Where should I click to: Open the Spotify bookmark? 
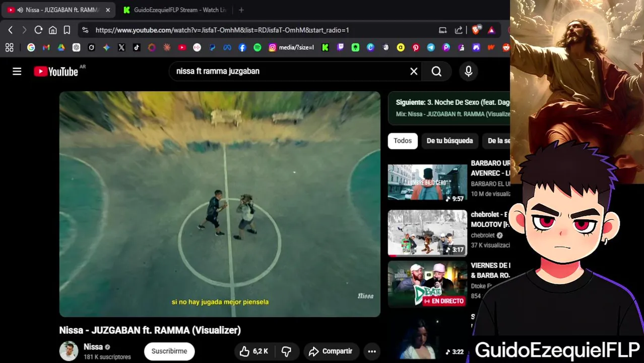pos(257,47)
